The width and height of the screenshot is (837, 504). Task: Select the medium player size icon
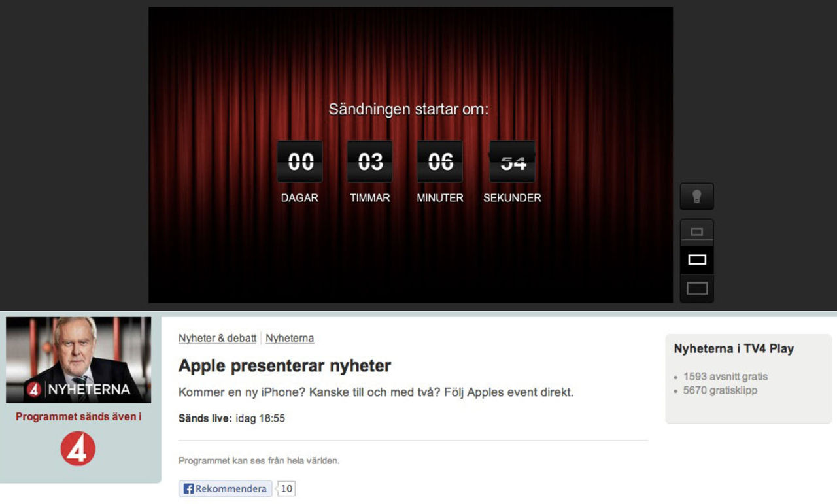(696, 259)
